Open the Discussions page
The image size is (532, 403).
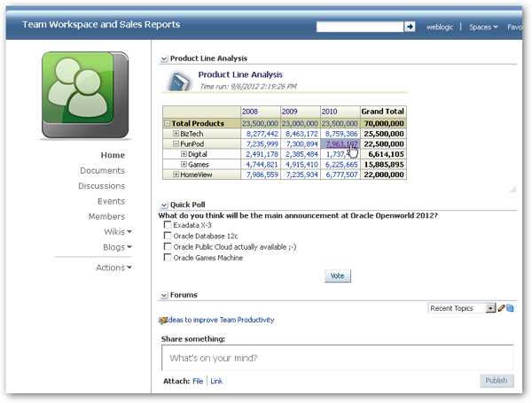point(101,186)
